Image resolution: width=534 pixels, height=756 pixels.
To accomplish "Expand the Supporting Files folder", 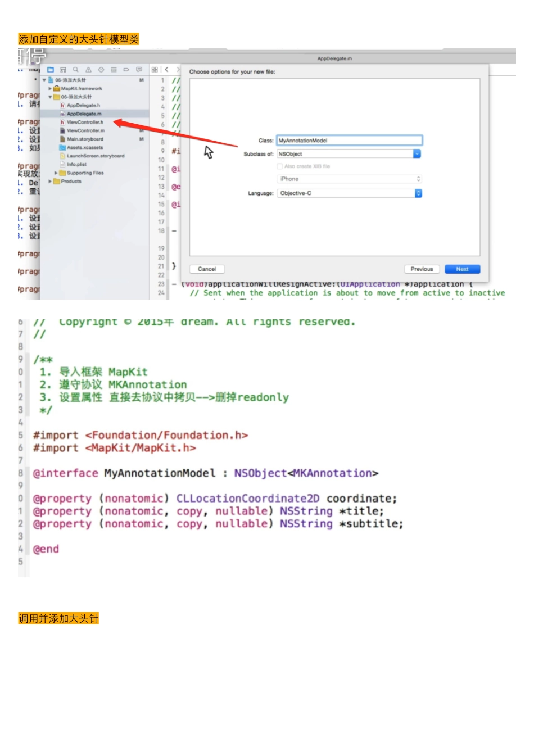I will pos(56,173).
